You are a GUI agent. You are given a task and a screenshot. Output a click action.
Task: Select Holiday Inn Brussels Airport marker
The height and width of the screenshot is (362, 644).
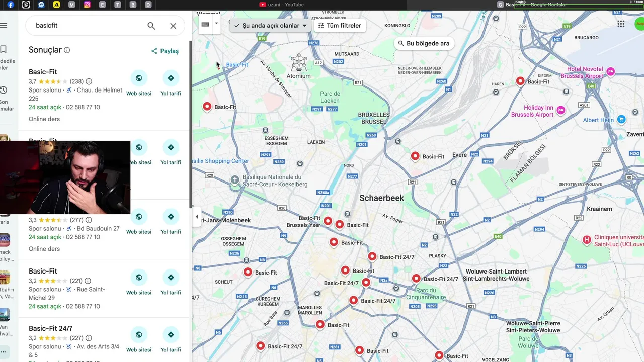pyautogui.click(x=561, y=110)
